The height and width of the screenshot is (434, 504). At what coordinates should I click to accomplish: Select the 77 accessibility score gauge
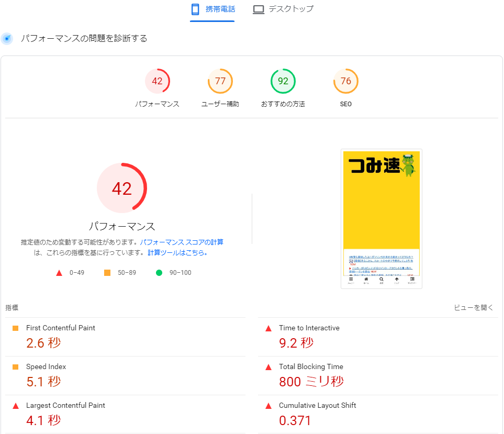220,81
